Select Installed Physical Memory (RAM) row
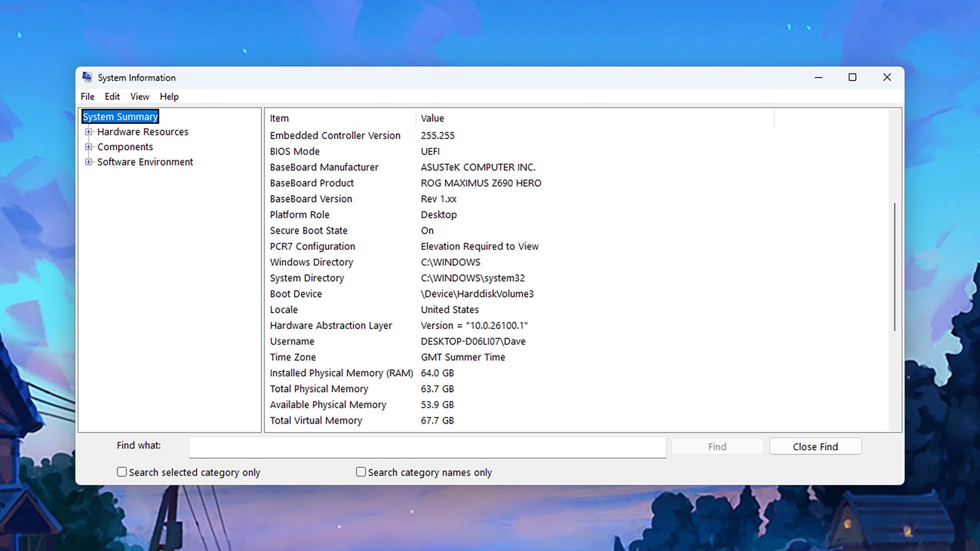This screenshot has height=551, width=980. click(x=519, y=373)
